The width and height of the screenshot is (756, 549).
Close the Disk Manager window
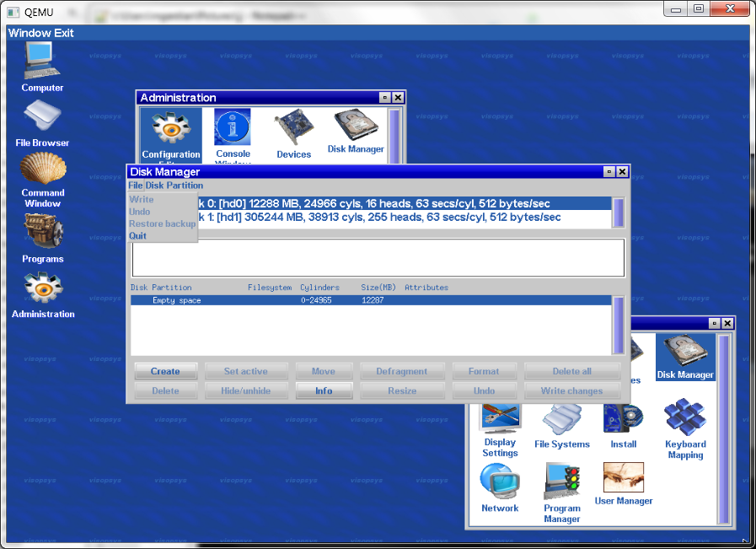point(623,172)
